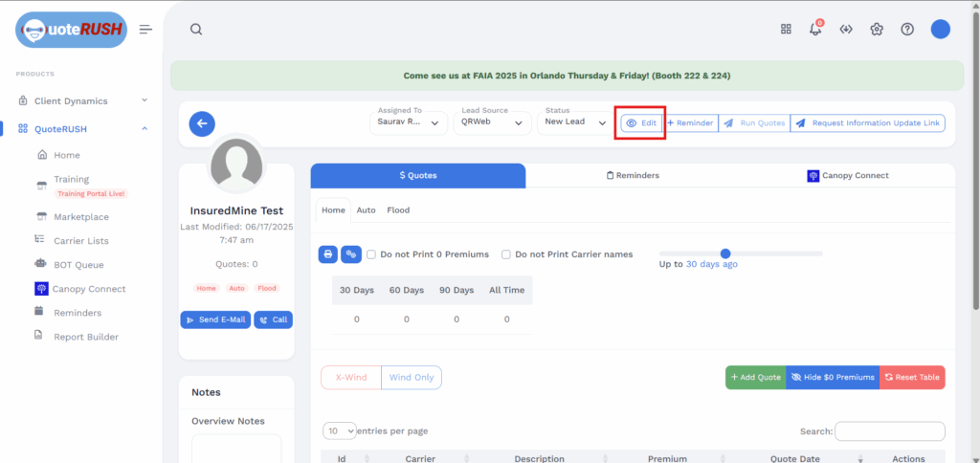Open the notifications bell

click(x=815, y=29)
